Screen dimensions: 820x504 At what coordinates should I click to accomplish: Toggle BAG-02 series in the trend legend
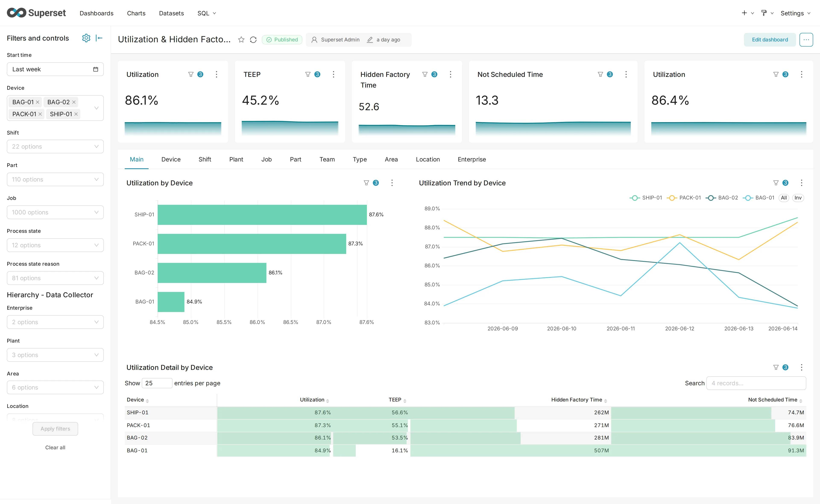722,198
